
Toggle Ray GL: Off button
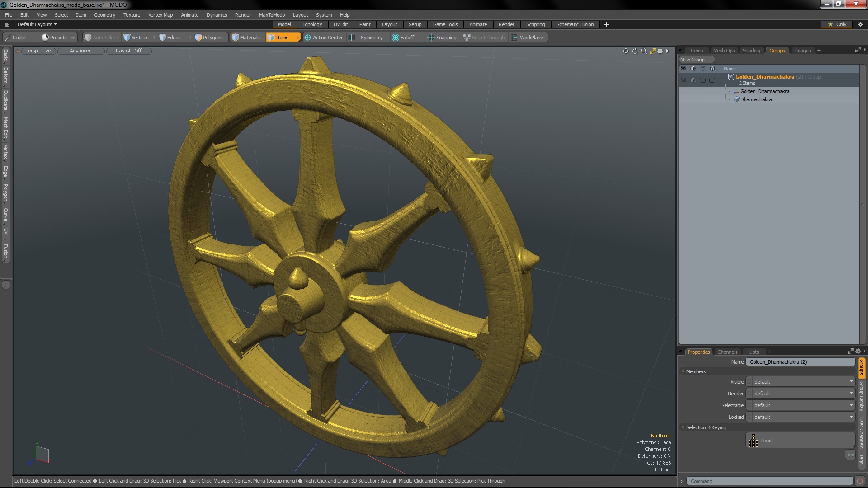click(x=128, y=51)
